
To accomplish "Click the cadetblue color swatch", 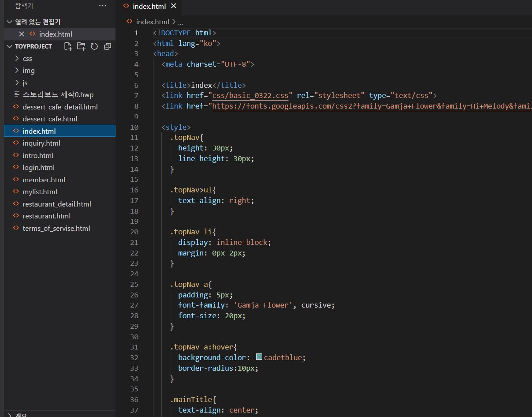I will coord(259,357).
